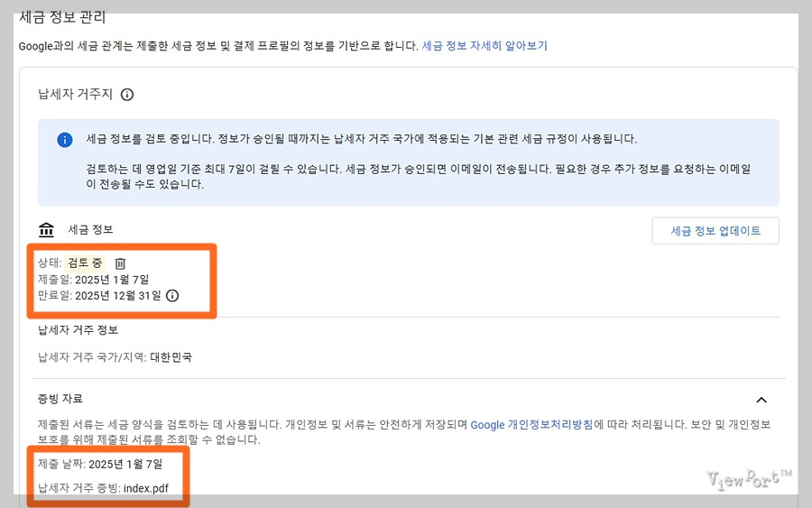The width and height of the screenshot is (812, 508).
Task: Click the bank building icon beside 세금 정보
Action: [x=46, y=229]
